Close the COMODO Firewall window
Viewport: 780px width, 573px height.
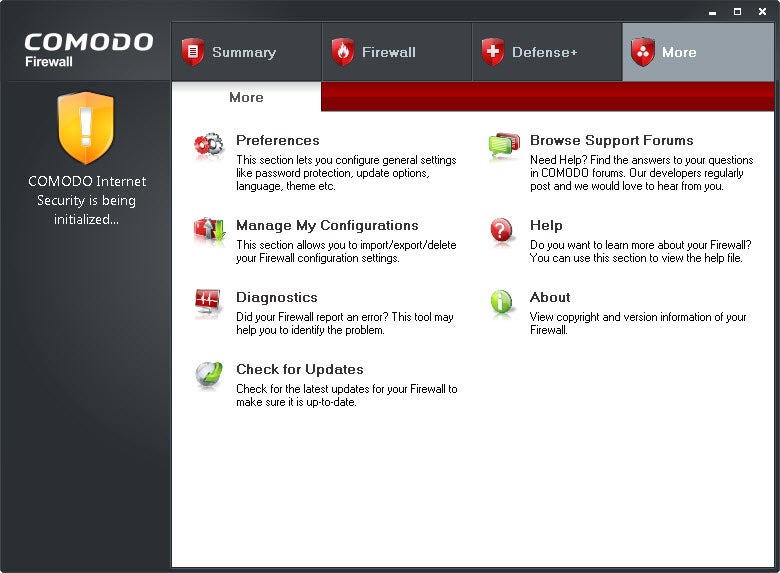(x=762, y=11)
